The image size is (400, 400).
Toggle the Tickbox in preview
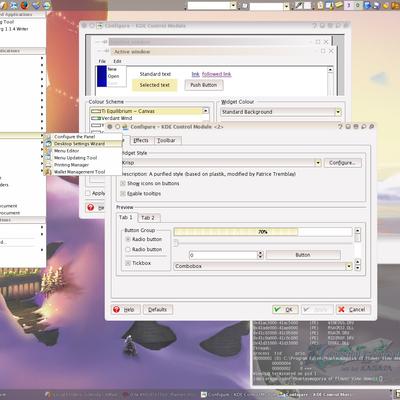[128, 263]
